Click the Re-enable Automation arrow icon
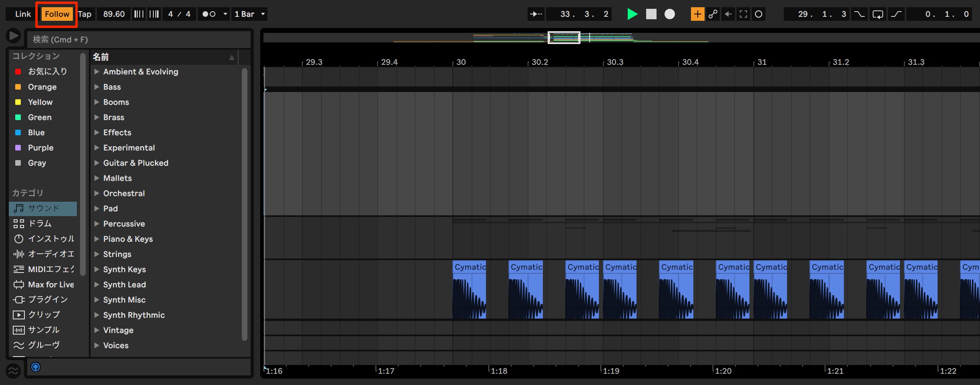The width and height of the screenshot is (980, 385). point(728,14)
